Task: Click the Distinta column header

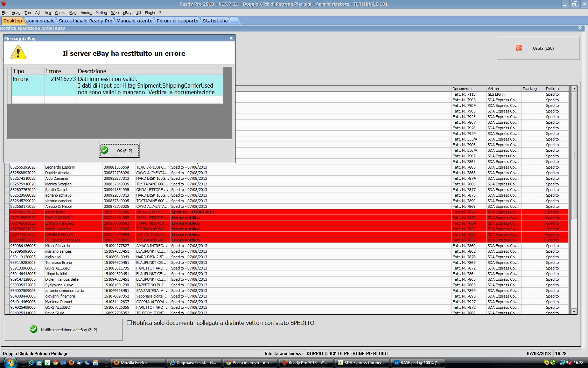Action: click(557, 89)
